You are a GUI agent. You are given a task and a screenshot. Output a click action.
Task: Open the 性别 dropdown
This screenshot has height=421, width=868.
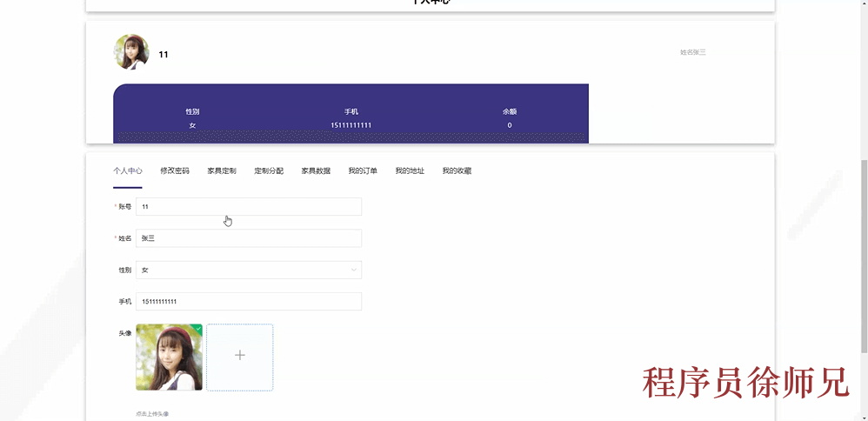[x=249, y=270]
